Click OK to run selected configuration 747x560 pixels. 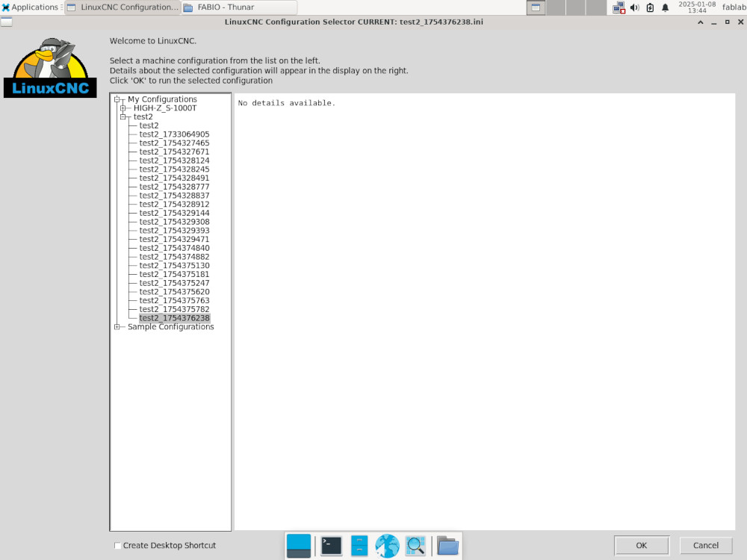click(x=641, y=545)
